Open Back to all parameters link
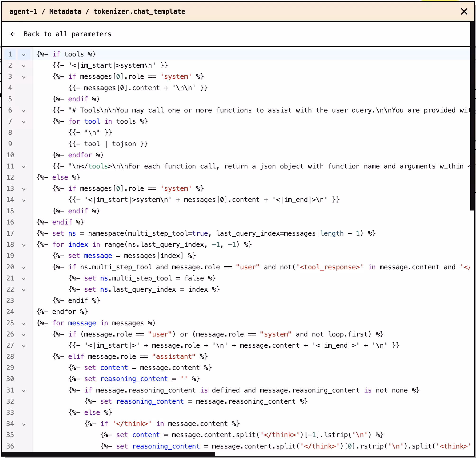This screenshot has height=458, width=476. [x=68, y=34]
